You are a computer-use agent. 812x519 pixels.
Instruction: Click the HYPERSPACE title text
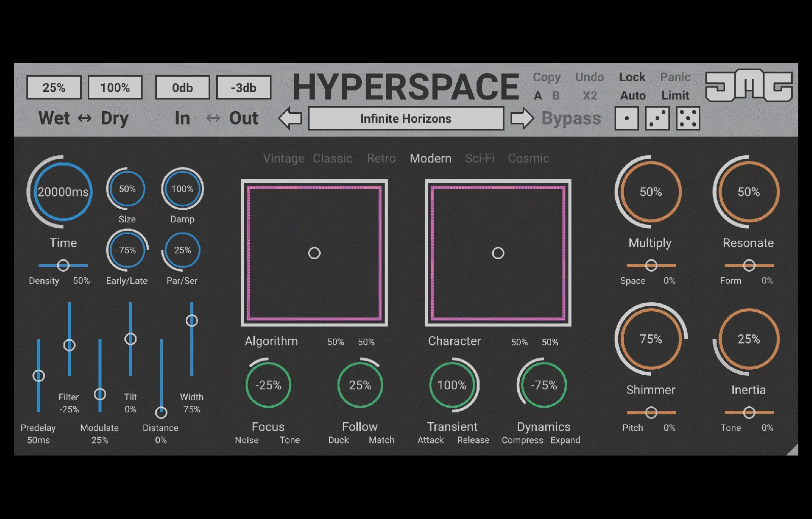(x=405, y=87)
